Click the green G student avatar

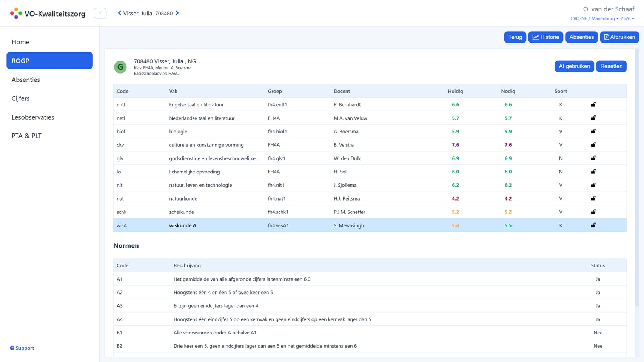(120, 67)
